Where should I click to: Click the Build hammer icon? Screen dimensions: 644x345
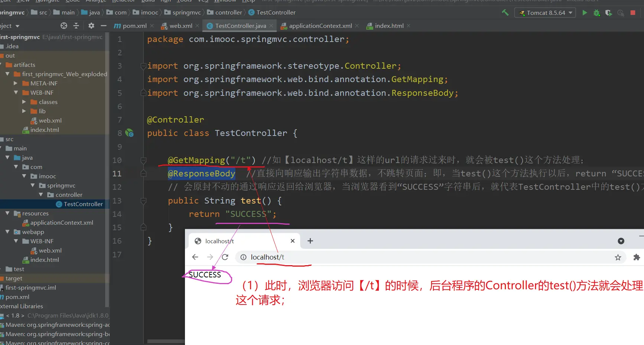click(x=505, y=13)
